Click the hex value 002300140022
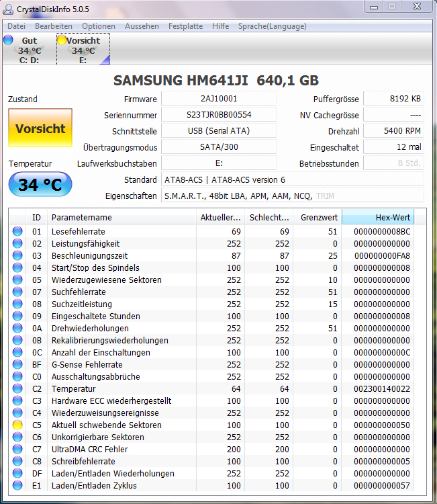 pos(382,389)
